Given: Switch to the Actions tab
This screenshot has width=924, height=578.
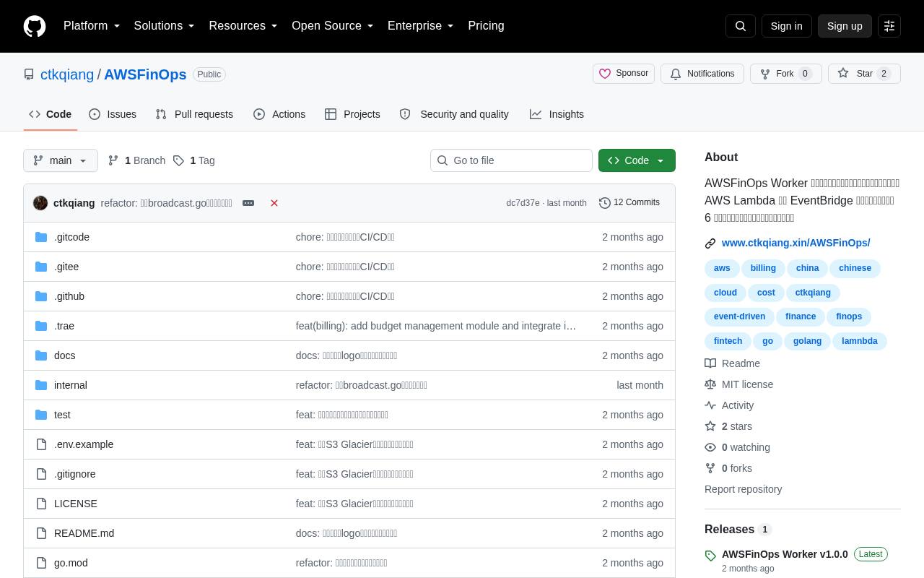Looking at the screenshot, I should click(279, 114).
